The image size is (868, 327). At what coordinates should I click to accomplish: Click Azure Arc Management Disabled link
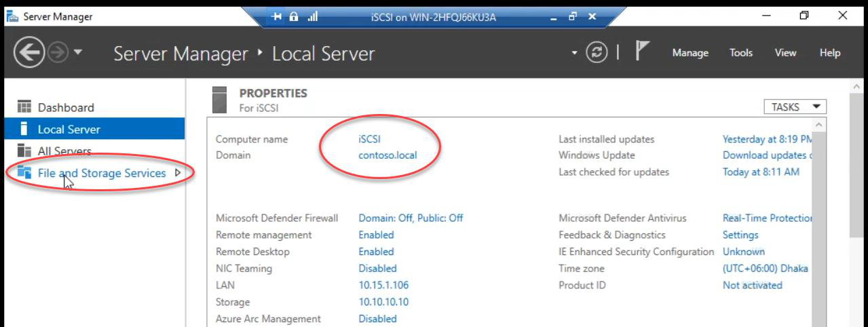[x=377, y=318]
